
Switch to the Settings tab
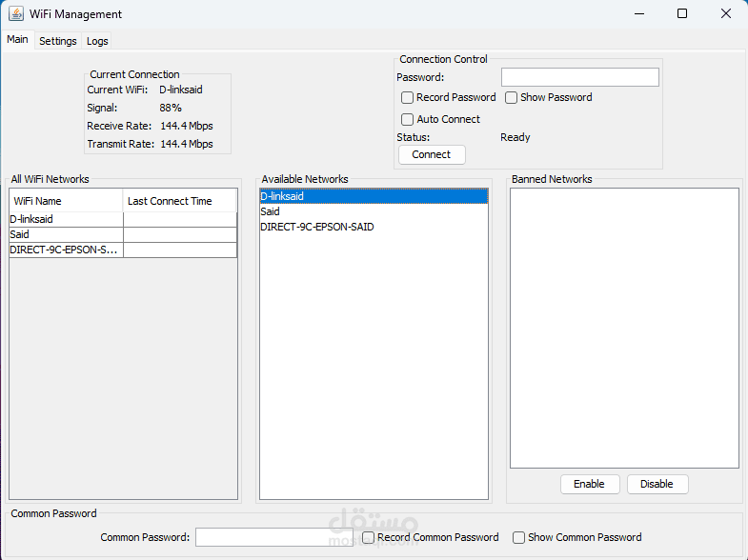click(58, 41)
